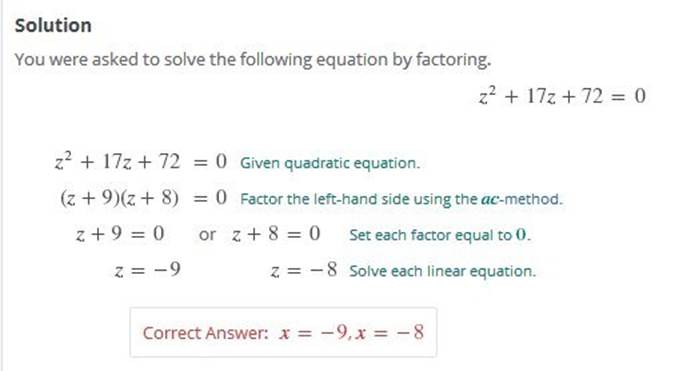675x371 pixels.
Task: Click the = 0 after 17z + 72 in the given step
Action: 210,162
